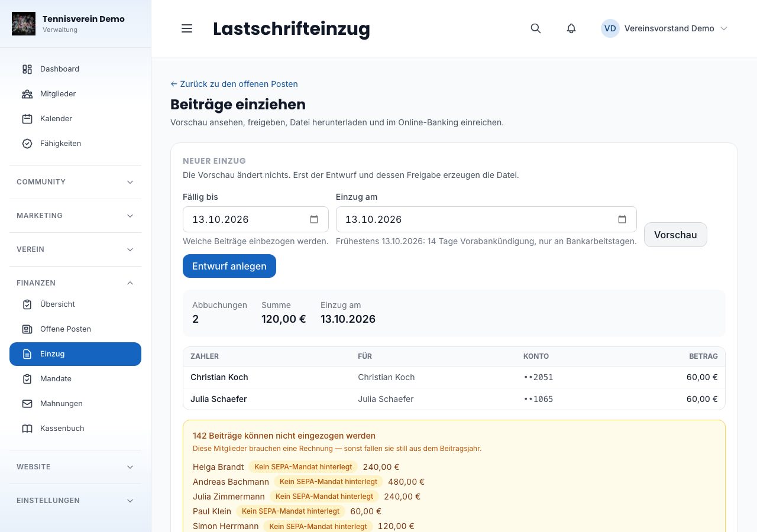Screen dimensions: 757x532
Task: Go to Mitglieder in the sidebar
Action: coord(75,94)
